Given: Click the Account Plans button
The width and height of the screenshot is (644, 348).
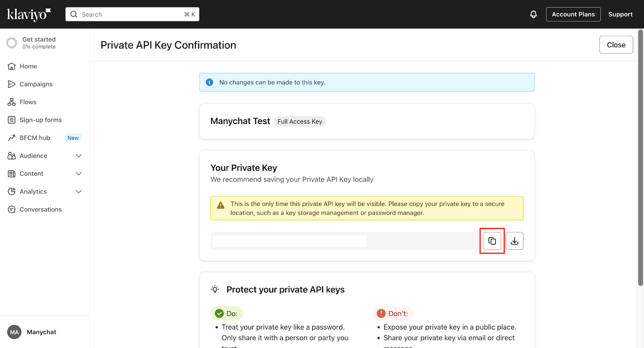Looking at the screenshot, I should (x=573, y=14).
